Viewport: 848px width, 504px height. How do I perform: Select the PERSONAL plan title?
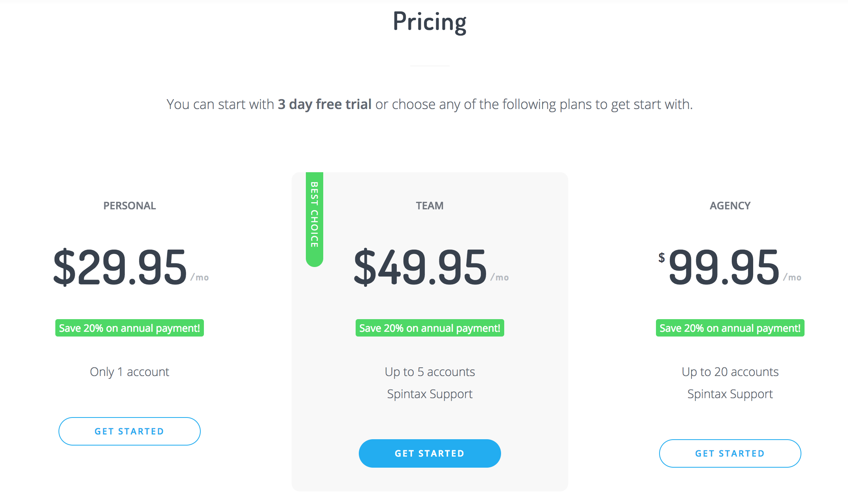point(130,206)
